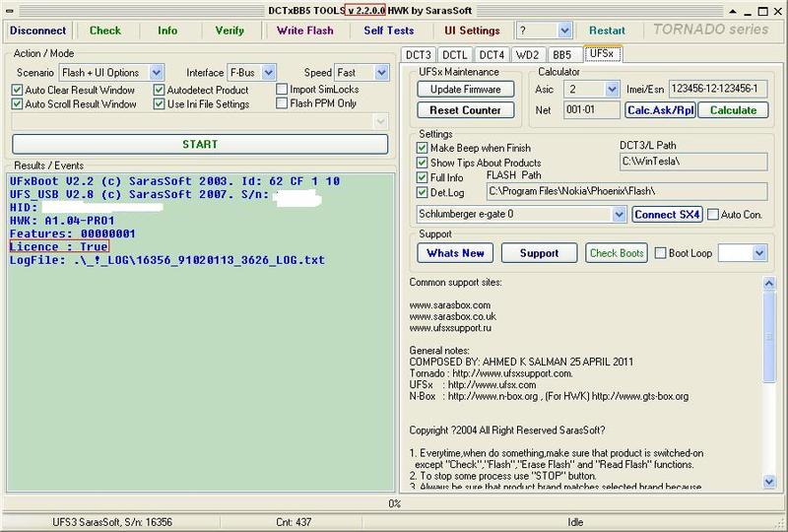The width and height of the screenshot is (788, 532).
Task: Open the Interface F-Bus dropdown
Action: (268, 73)
